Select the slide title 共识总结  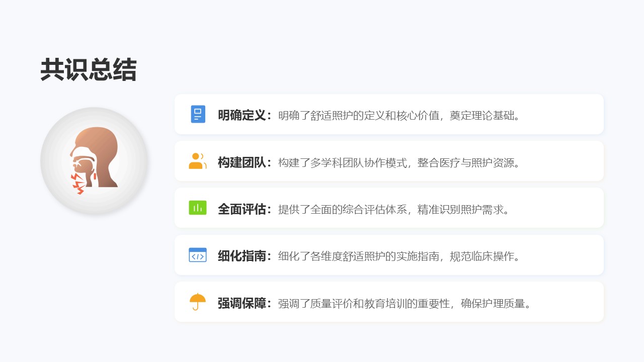pos(89,70)
